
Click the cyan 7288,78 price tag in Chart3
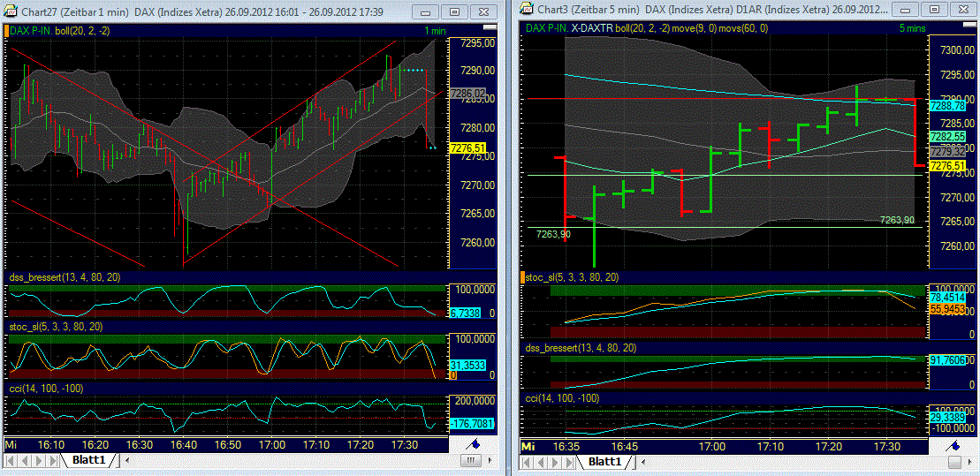coord(949,107)
